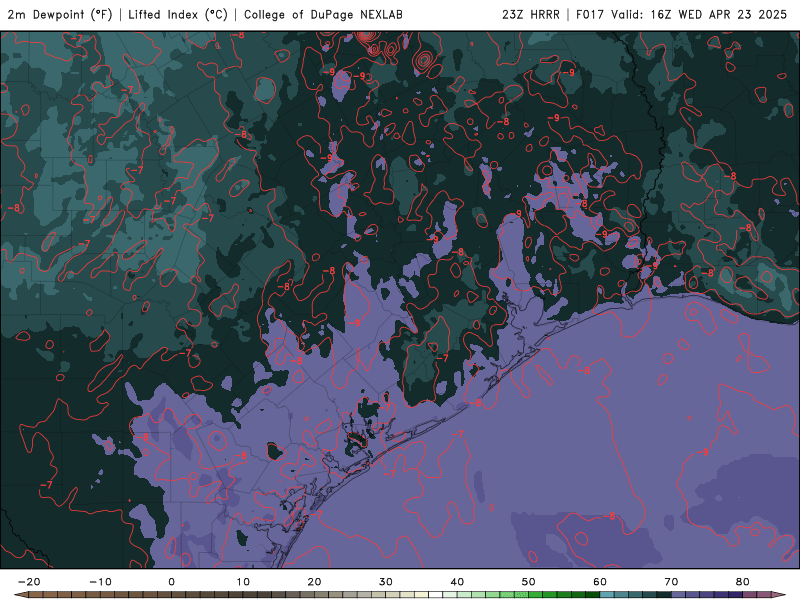Image resolution: width=800 pixels, height=600 pixels.
Task: Click the 30 label on the color scale
Action: 386,582
